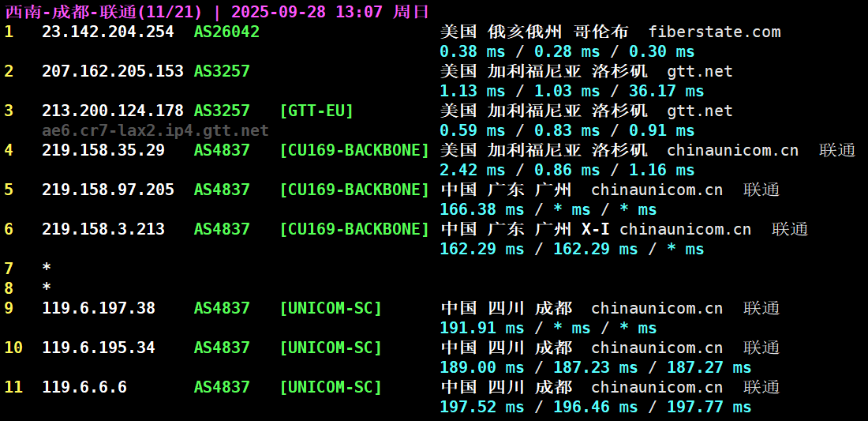Select location 中国 四川 成都 in hop 9
Image resolution: width=868 pixels, height=421 pixels.
coord(506,308)
